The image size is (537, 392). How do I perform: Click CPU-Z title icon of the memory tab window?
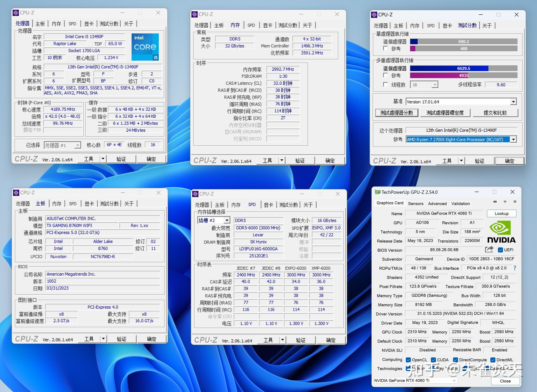click(x=195, y=14)
